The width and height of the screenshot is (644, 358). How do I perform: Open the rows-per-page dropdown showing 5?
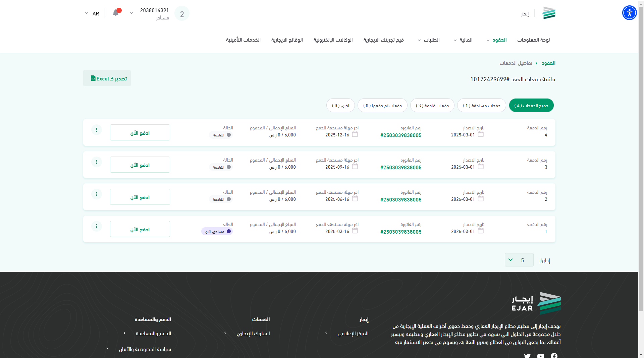coord(519,260)
